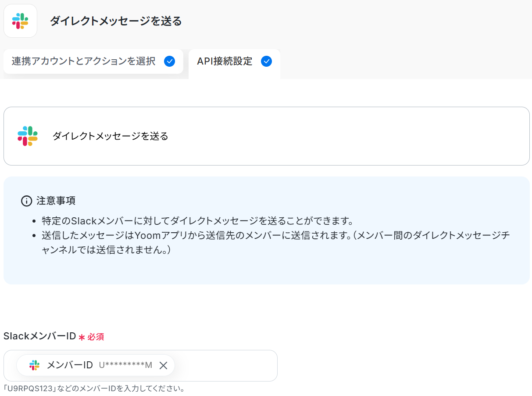Click the red required asterisk

82,337
